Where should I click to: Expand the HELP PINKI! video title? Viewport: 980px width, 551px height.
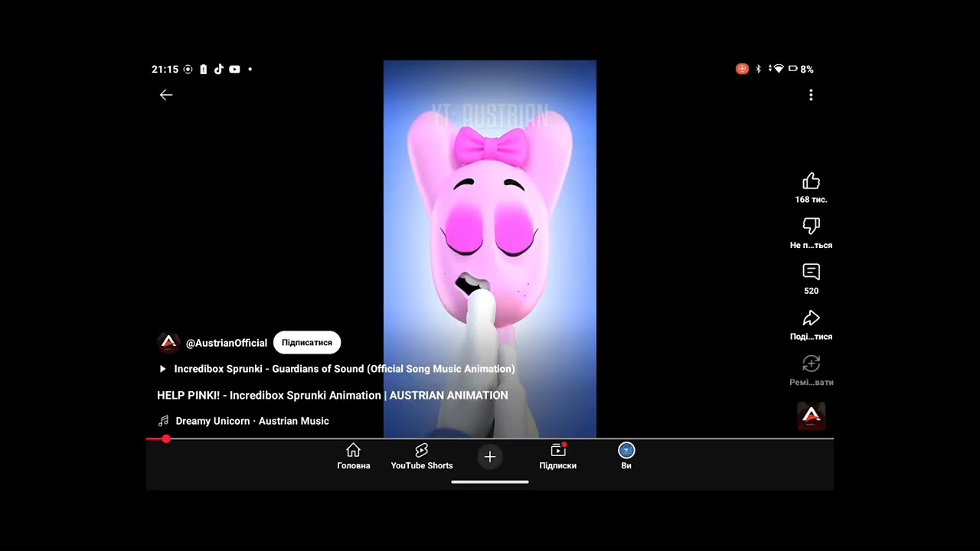click(x=332, y=396)
